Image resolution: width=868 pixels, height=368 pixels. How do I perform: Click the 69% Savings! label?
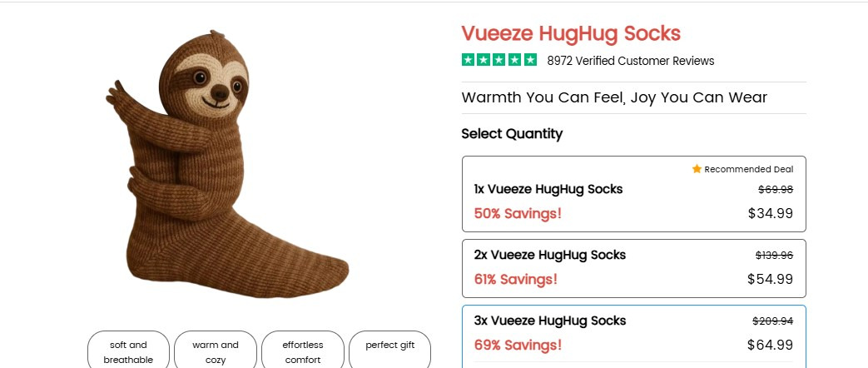tap(518, 345)
